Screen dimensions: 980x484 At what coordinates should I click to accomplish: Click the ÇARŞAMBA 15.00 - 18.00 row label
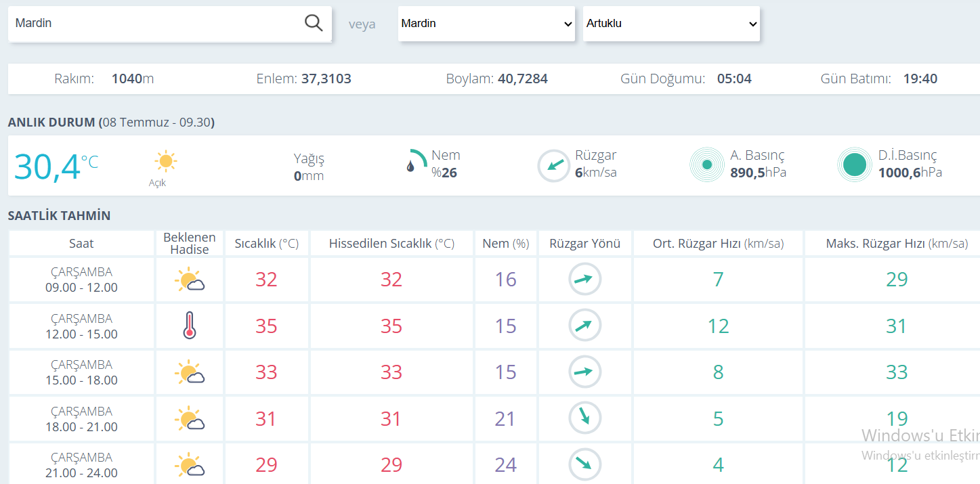[x=82, y=372]
